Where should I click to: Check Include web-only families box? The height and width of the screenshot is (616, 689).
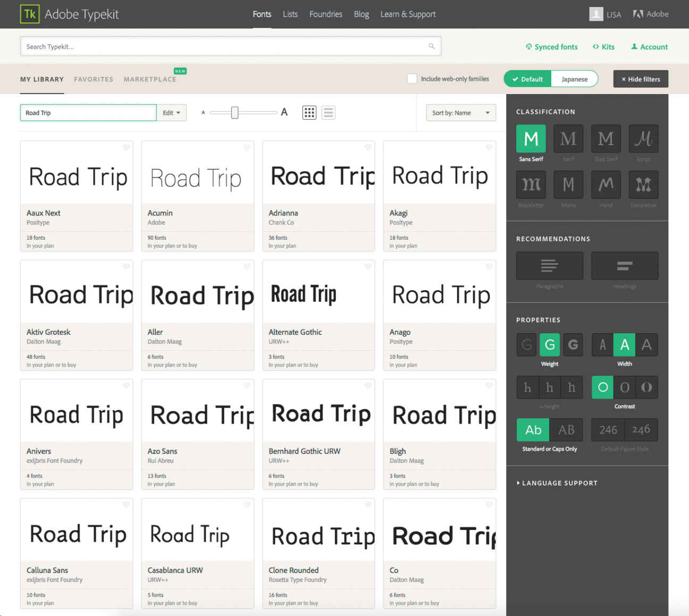click(x=412, y=79)
